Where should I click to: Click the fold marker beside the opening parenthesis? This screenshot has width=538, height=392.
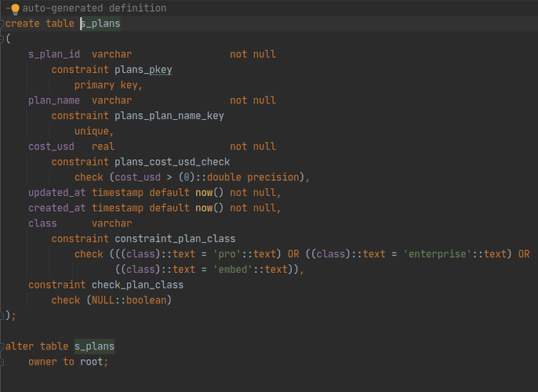coord(2,39)
